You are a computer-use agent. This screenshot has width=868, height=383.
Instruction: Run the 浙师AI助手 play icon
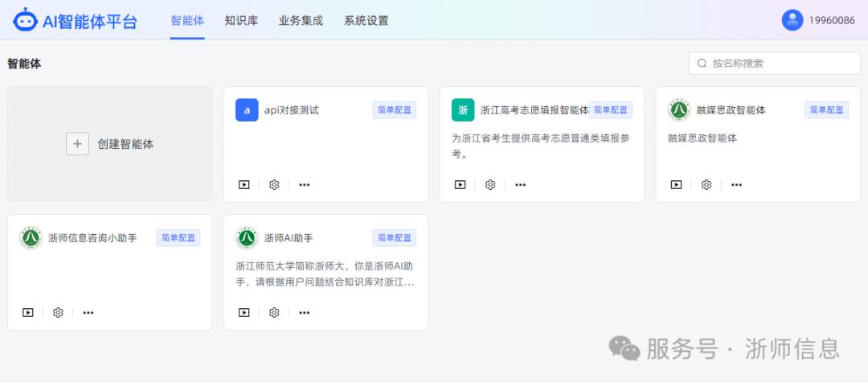click(244, 313)
